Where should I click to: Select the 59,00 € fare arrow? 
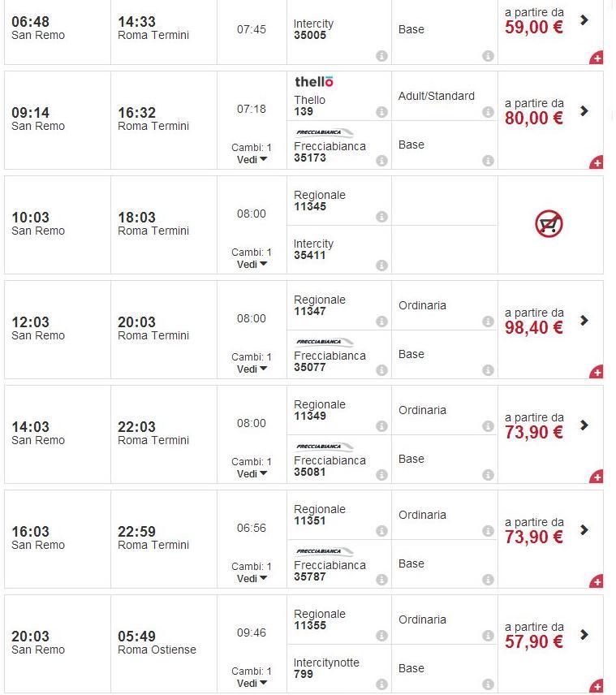tap(584, 19)
